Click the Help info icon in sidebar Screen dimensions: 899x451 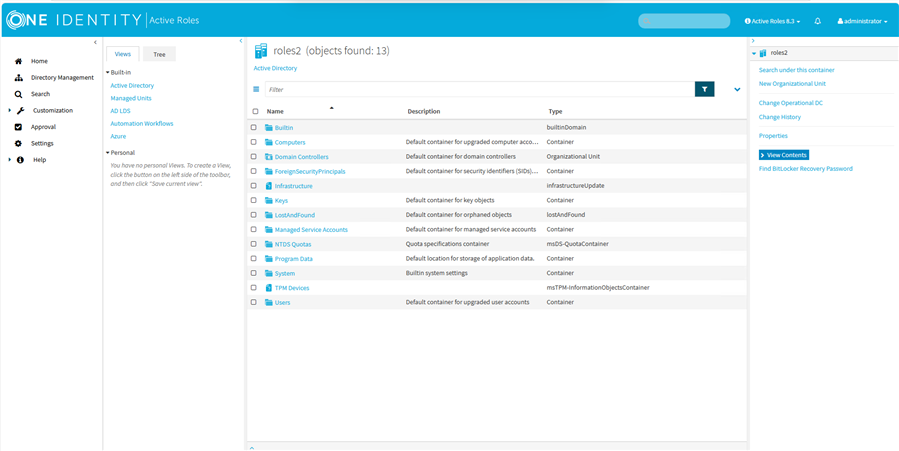click(21, 160)
